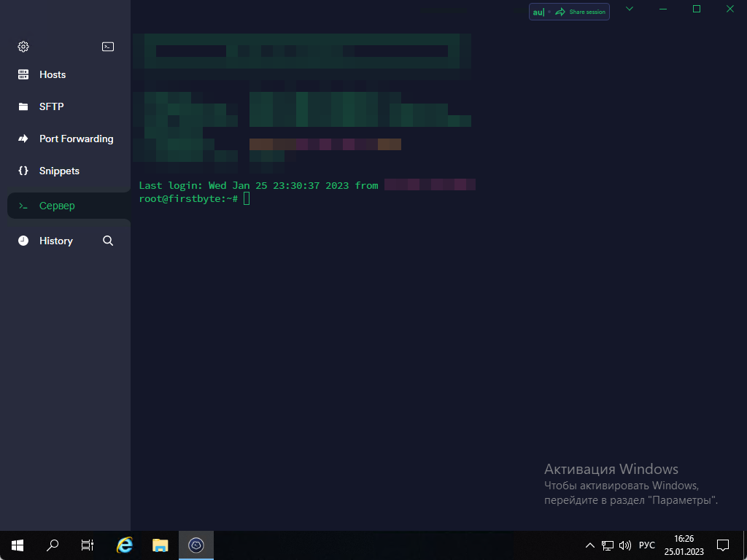Viewport: 747px width, 560px height.
Task: Open File Explorer from the taskbar
Action: coord(160,545)
